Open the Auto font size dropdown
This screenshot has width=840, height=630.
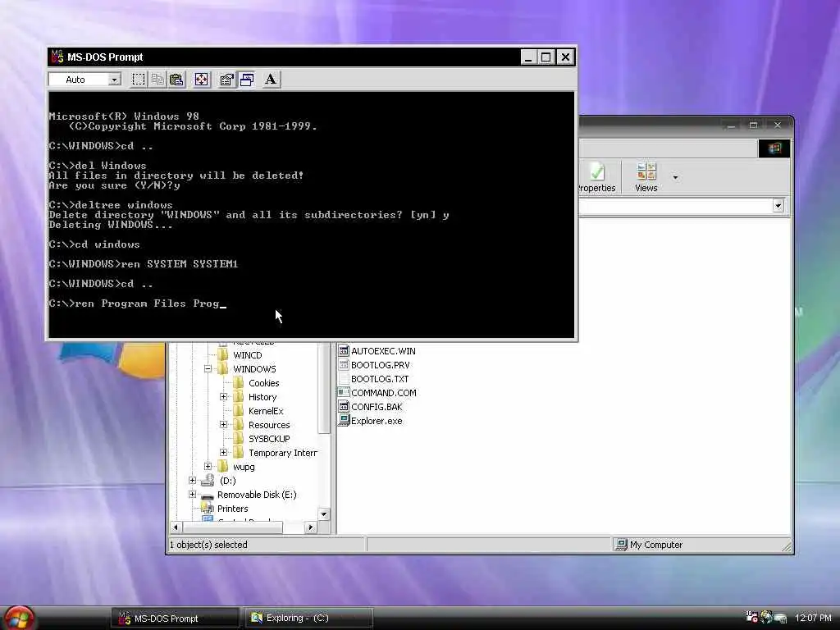tap(114, 80)
